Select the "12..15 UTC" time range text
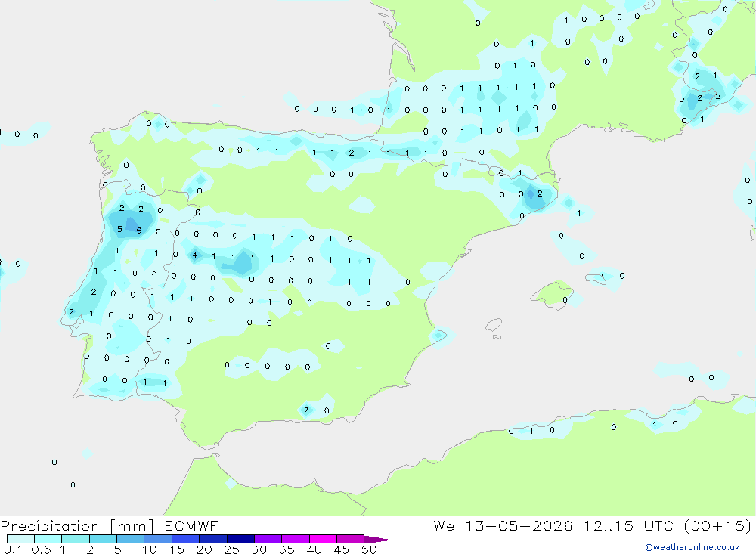Viewport: 756px width, 554px height. click(x=628, y=525)
